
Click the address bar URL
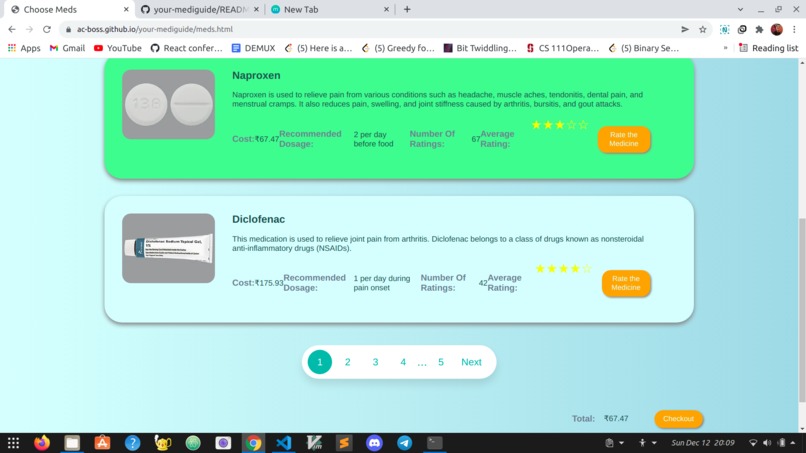click(155, 29)
